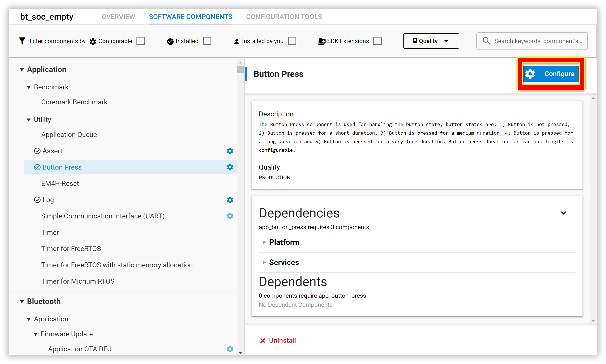Click the Assert installed checkmark icon

tap(37, 151)
